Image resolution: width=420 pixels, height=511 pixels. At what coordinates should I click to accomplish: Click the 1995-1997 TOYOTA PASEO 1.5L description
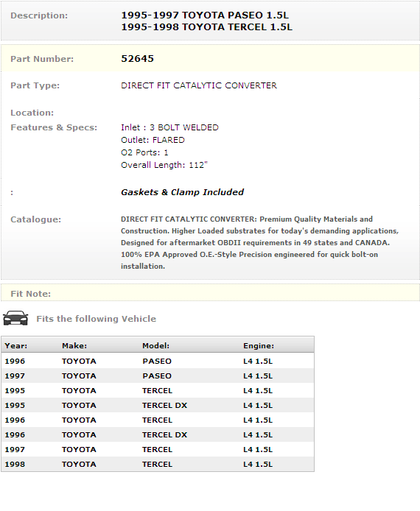205,15
